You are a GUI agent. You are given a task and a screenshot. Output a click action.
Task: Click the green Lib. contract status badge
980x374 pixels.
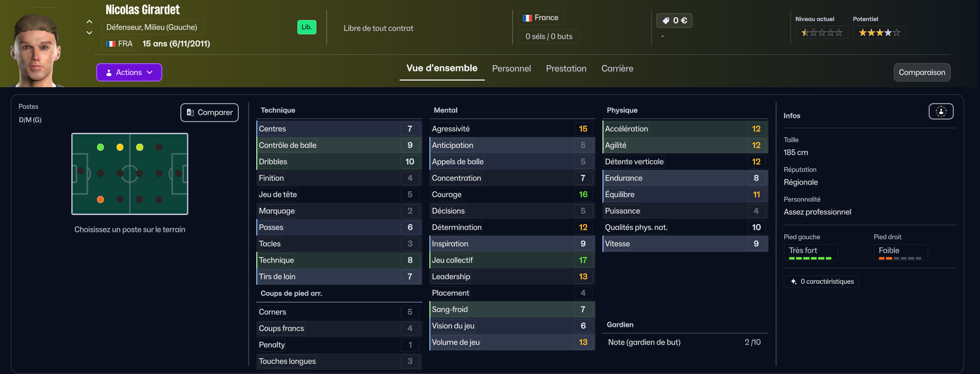click(x=307, y=27)
